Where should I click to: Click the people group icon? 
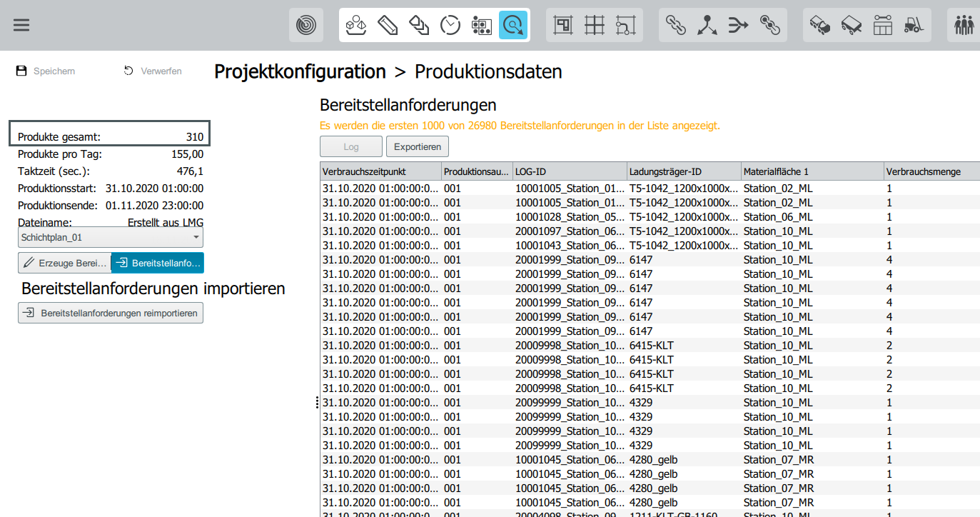pos(964,26)
